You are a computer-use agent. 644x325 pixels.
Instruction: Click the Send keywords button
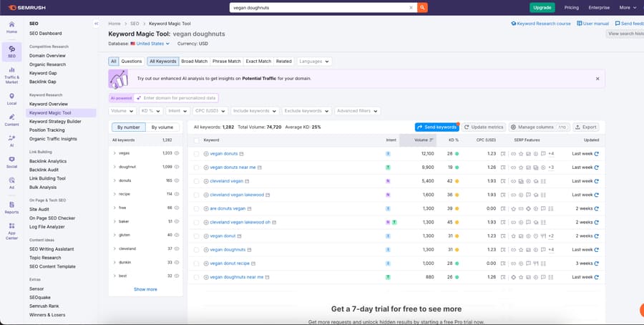click(x=436, y=127)
